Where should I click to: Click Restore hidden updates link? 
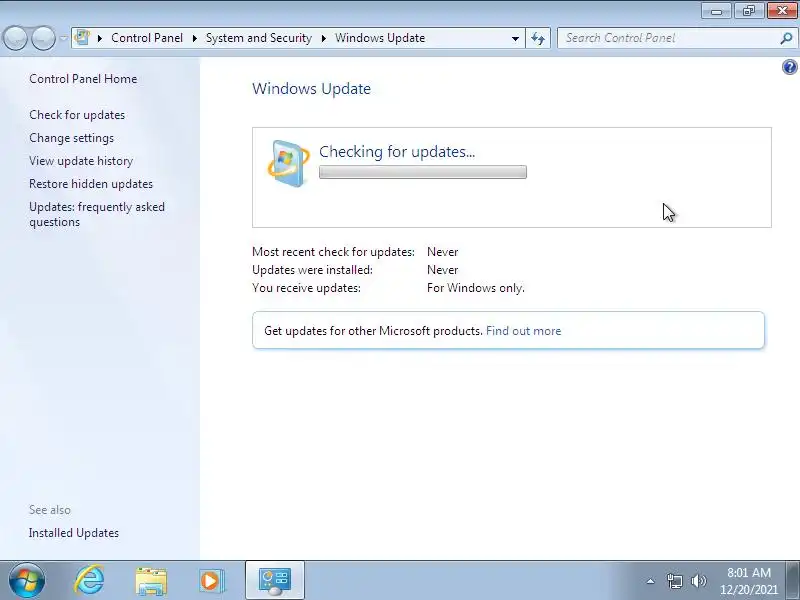(91, 184)
